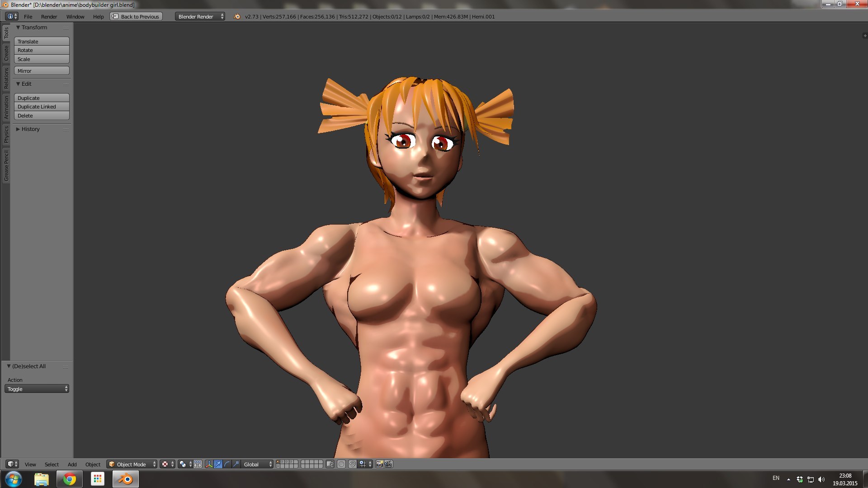Click the Back to Previous button
This screenshot has width=868, height=488.
pyautogui.click(x=136, y=17)
